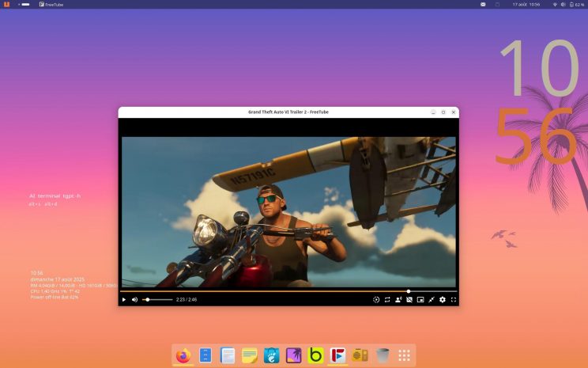
Task: Open the yellow radio app in dock
Action: tap(360, 355)
